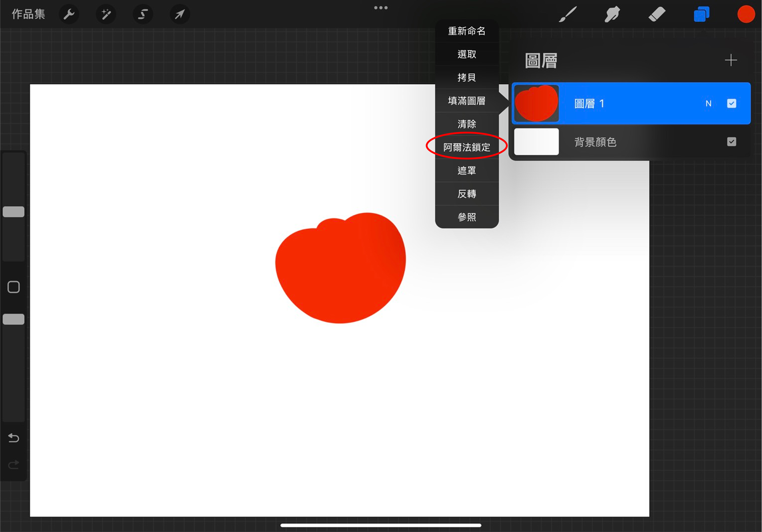Expand the three-dot menu at top center

coord(381,8)
